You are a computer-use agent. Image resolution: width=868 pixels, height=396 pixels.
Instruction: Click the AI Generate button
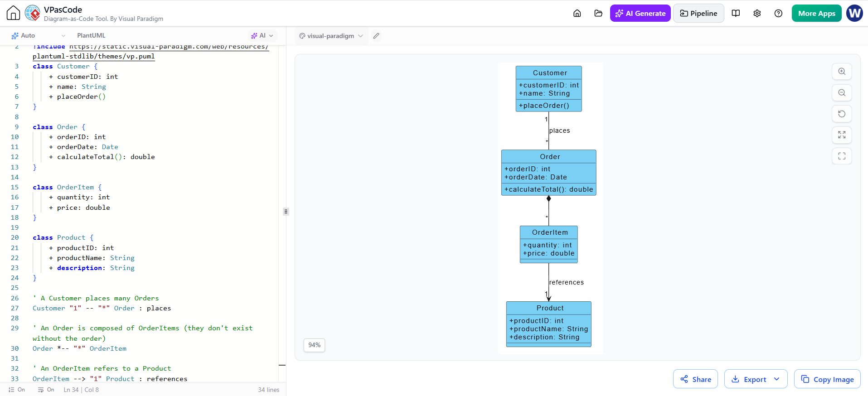(640, 13)
